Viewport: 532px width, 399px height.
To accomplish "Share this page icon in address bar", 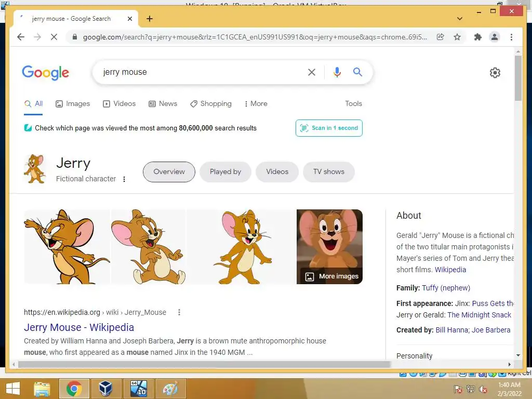I will point(441,37).
